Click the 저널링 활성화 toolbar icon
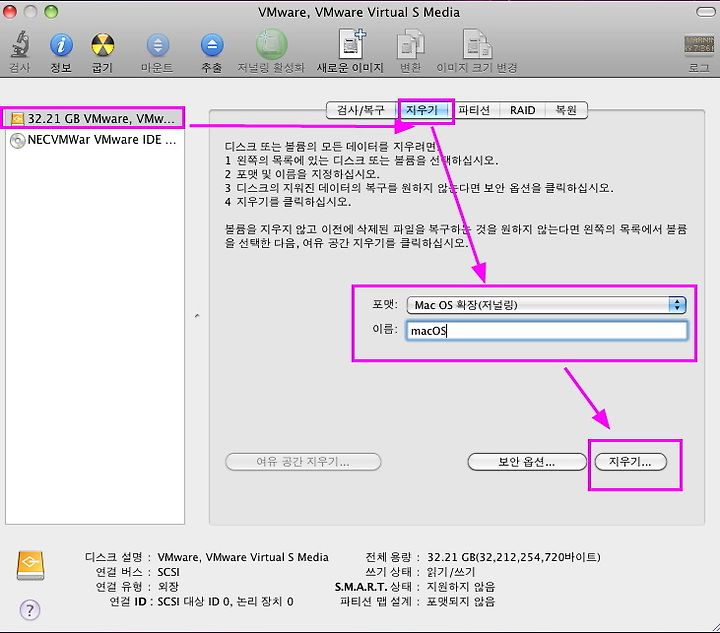Screen dimensions: 720x633 click(271, 51)
